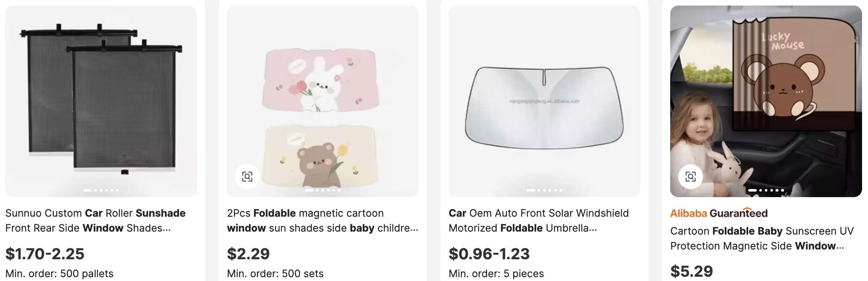Click the $0.96-1.23 price

pos(489,254)
